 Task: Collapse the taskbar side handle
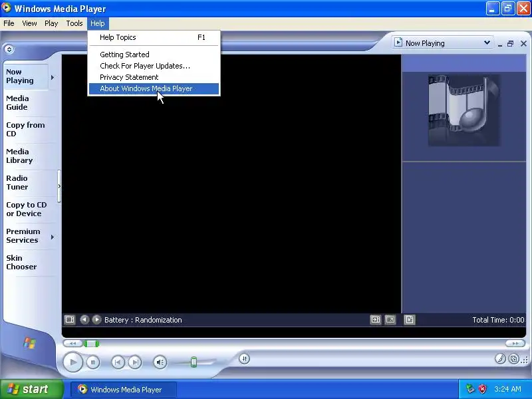click(x=59, y=186)
